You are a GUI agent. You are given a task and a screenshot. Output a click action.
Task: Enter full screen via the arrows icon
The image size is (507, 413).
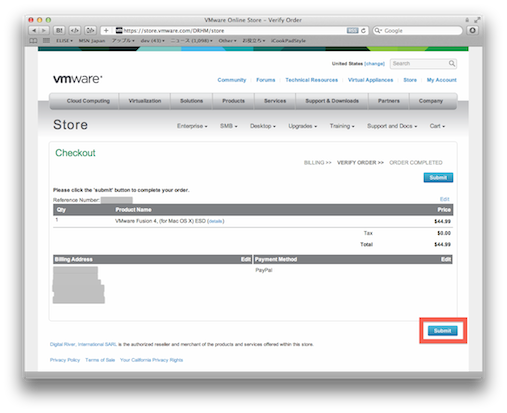(x=477, y=20)
